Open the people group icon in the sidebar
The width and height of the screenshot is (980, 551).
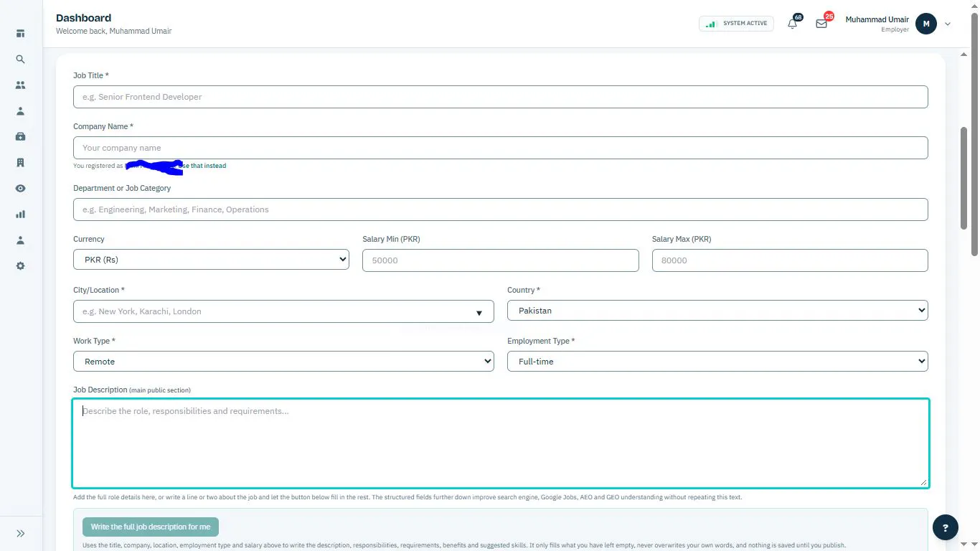coord(20,85)
